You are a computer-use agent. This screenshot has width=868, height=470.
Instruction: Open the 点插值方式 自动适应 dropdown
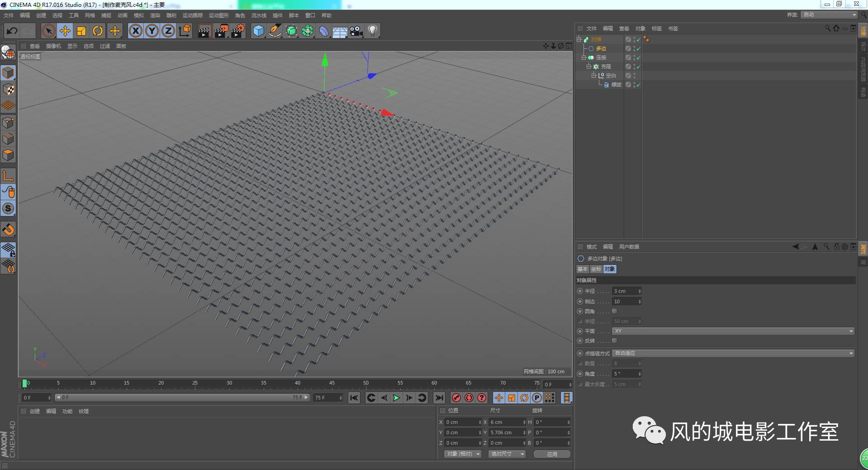(733, 353)
